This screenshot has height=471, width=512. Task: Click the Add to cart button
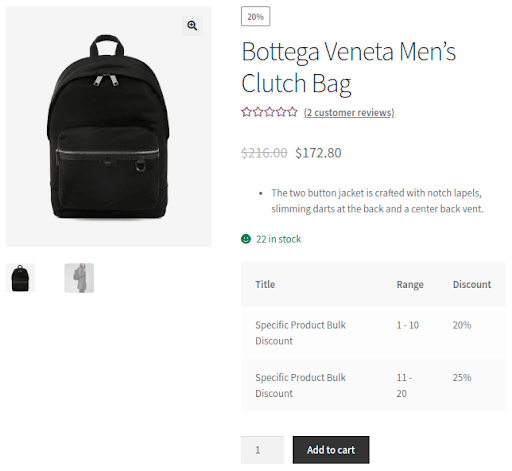coord(331,450)
